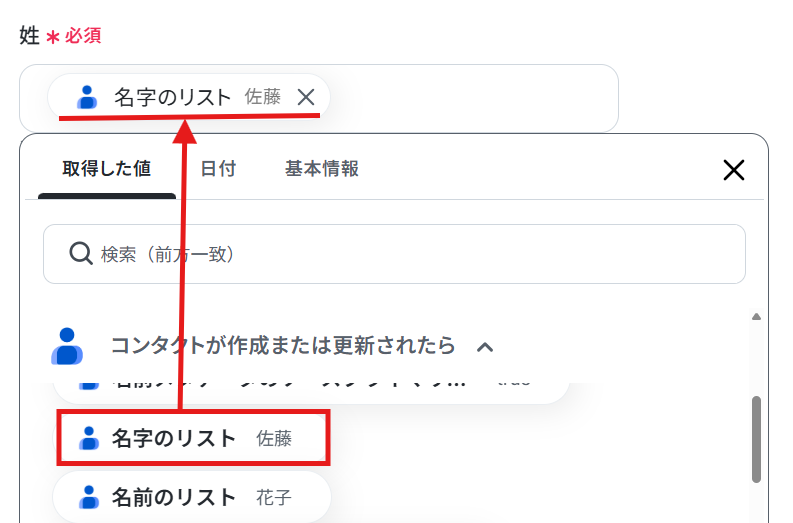Close the value picker panel
This screenshot has height=523, width=793.
click(733, 170)
